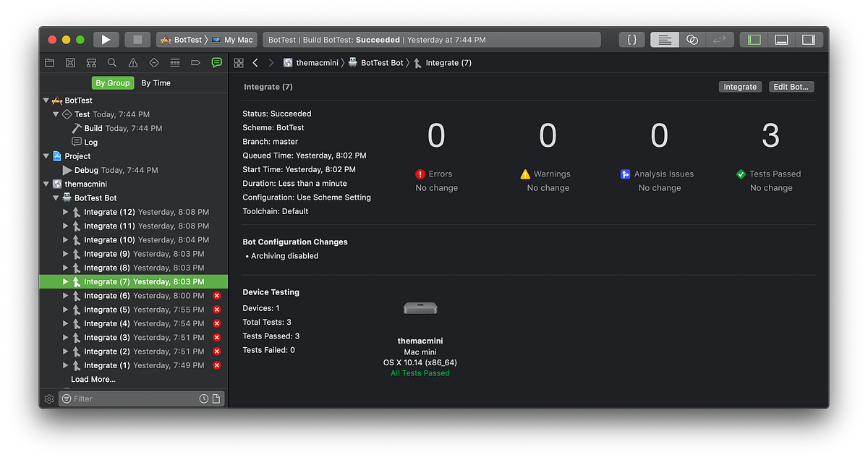868x460 pixels.
Task: Open the Issue navigator warning triangle
Action: click(132, 62)
